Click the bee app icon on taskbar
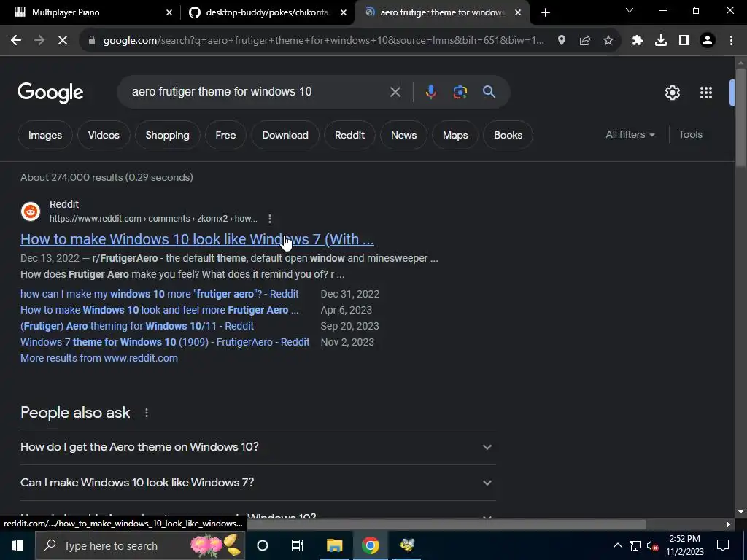747x560 pixels. pos(406,545)
